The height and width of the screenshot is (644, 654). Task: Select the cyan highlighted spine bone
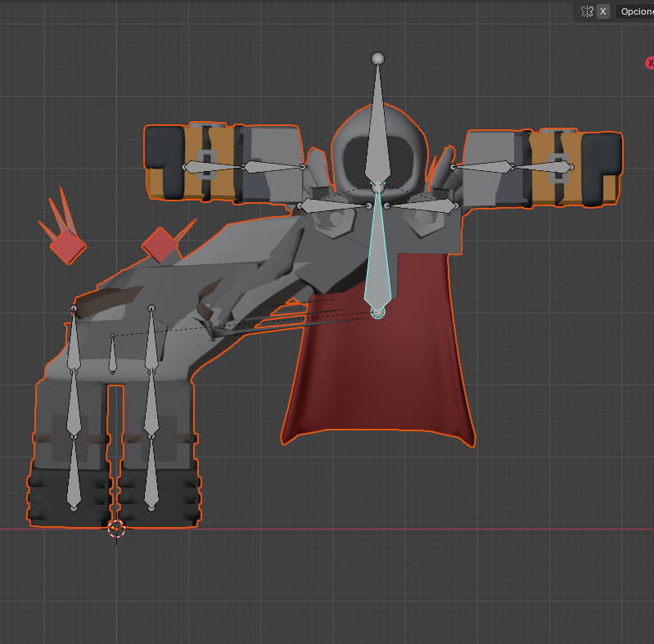(377, 262)
